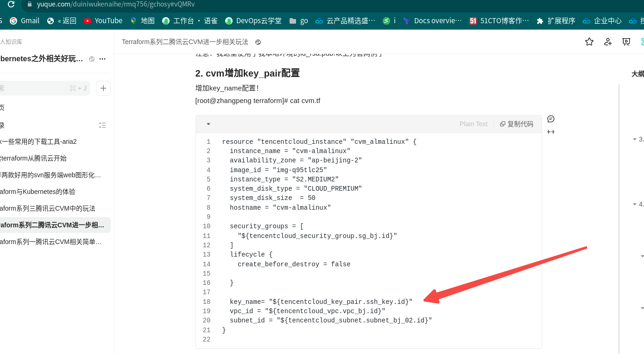Click the code line "security_groups = ["
The height and width of the screenshot is (354, 644).
tap(267, 226)
